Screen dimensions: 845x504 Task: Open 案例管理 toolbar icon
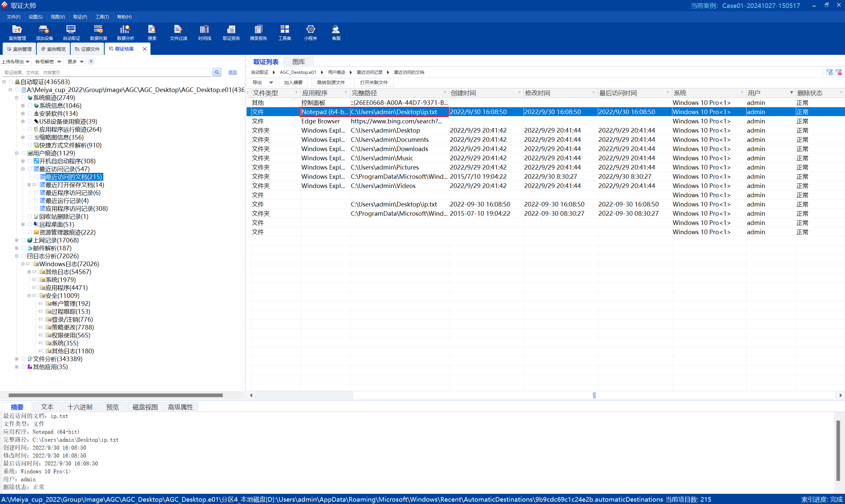pos(17,33)
